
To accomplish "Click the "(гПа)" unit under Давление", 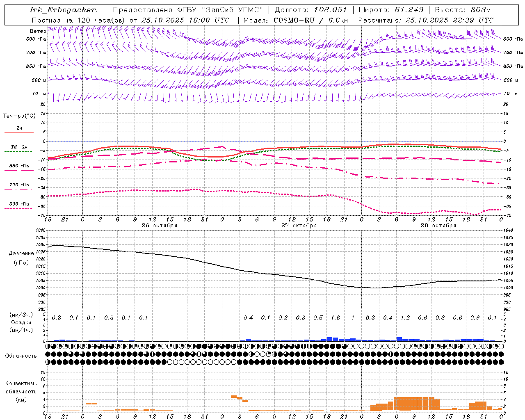I will click(x=21, y=262).
